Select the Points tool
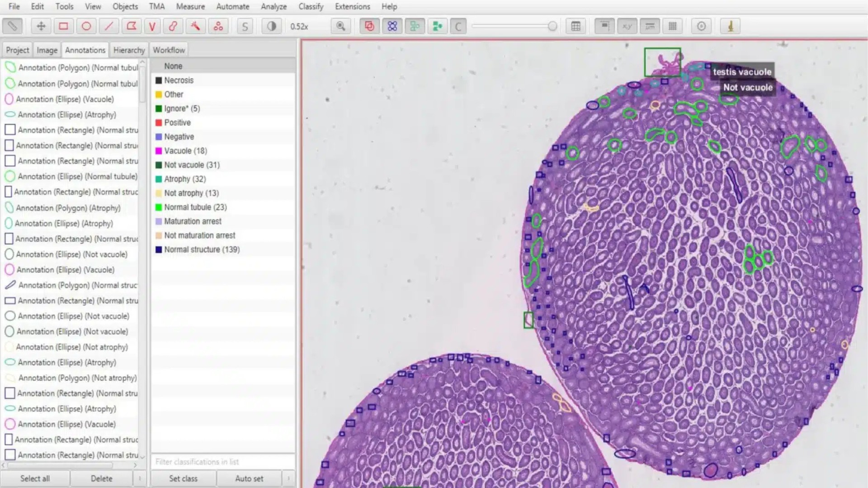 218,26
